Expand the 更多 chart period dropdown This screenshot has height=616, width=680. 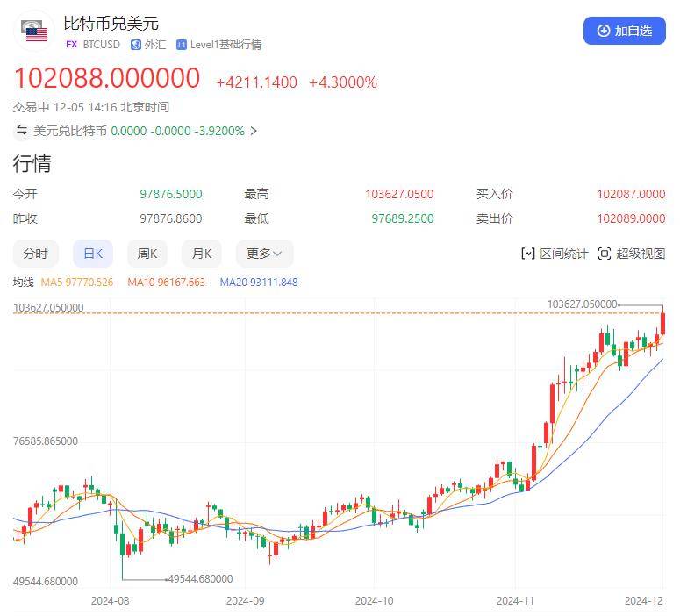[x=264, y=254]
